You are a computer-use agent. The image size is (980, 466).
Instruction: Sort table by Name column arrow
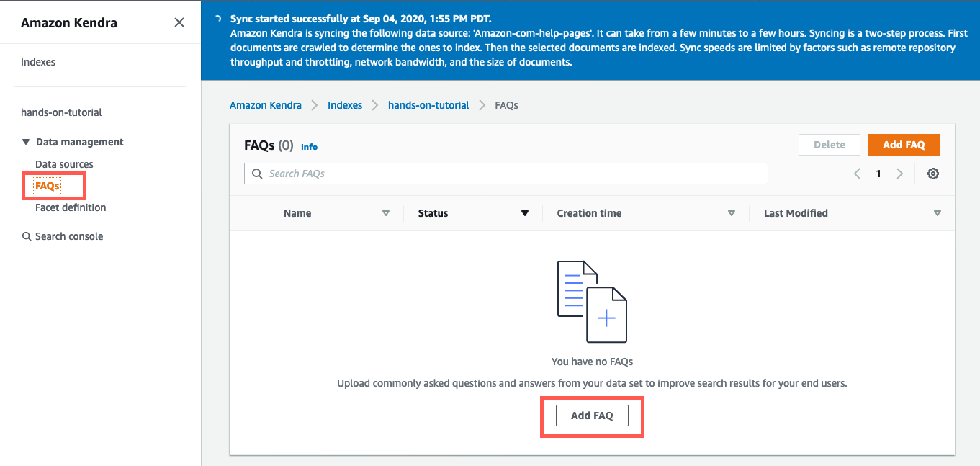coord(386,213)
